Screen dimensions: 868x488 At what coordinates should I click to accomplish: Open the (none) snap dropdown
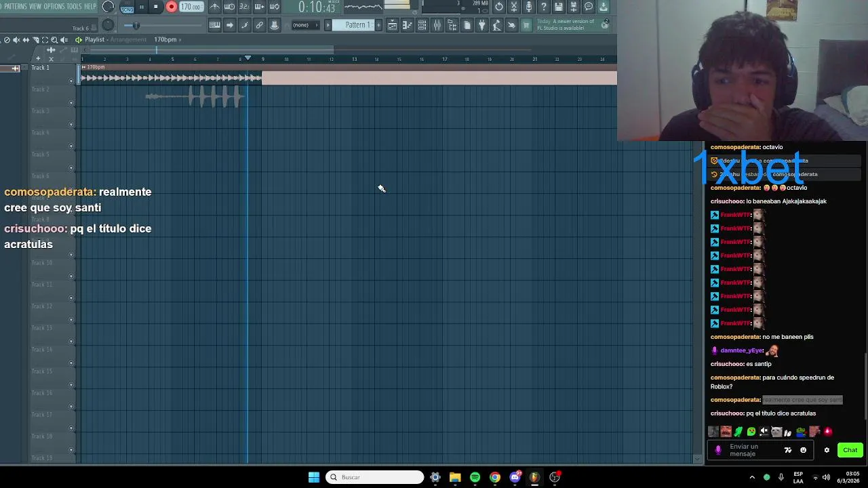[x=306, y=25]
